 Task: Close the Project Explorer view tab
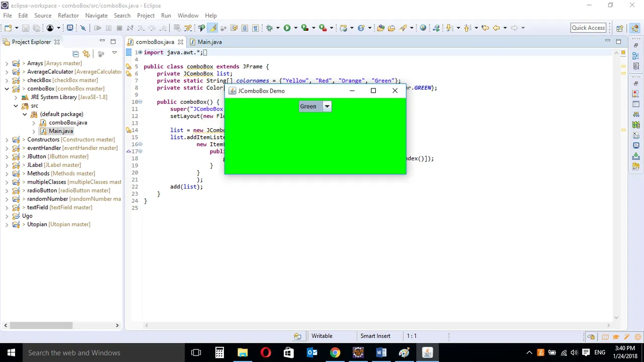57,42
